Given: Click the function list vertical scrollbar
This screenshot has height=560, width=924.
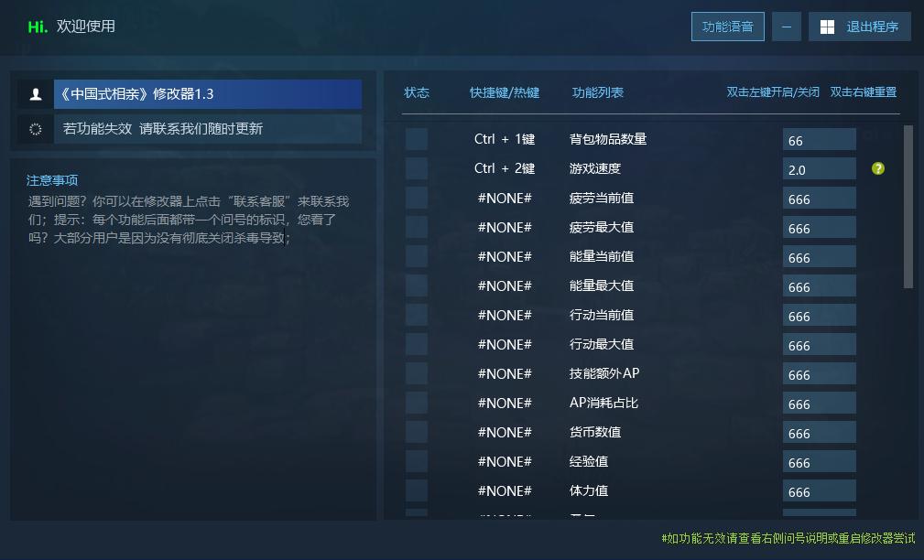Looking at the screenshot, I should point(908,206).
